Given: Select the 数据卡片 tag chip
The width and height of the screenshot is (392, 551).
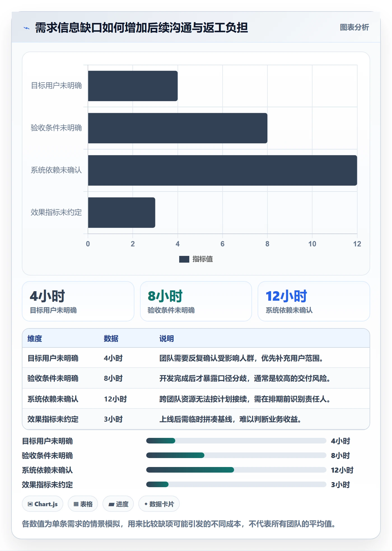Looking at the screenshot, I should coord(159,504).
